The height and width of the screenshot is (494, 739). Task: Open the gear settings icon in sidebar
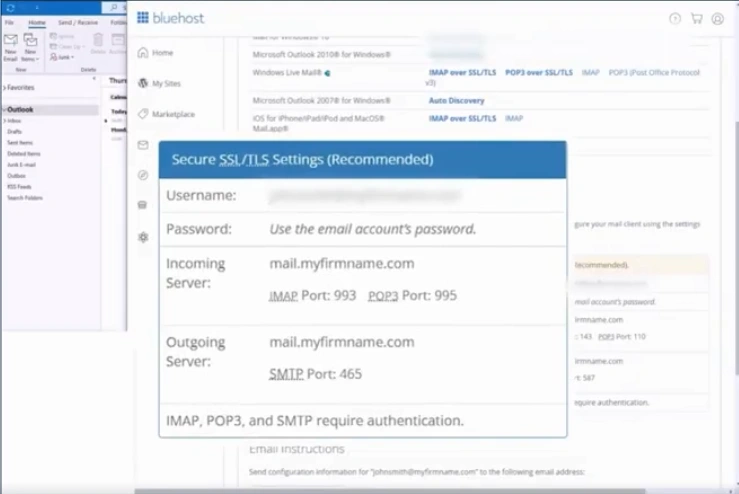coord(143,237)
